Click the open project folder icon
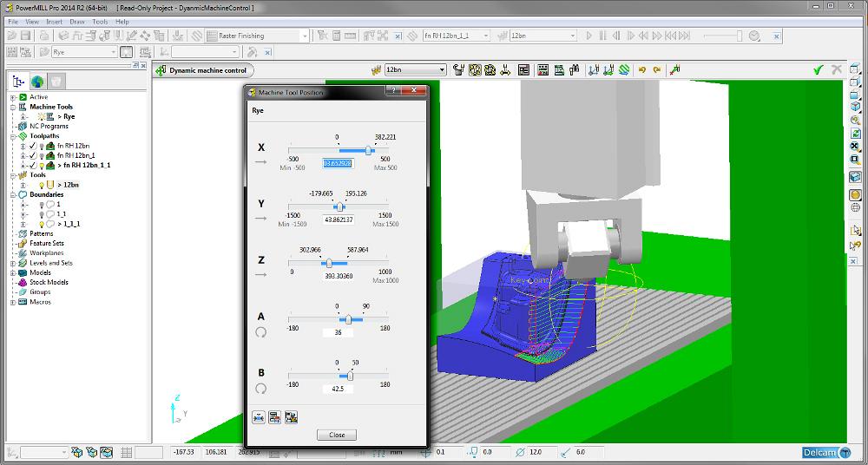 [x=11, y=36]
